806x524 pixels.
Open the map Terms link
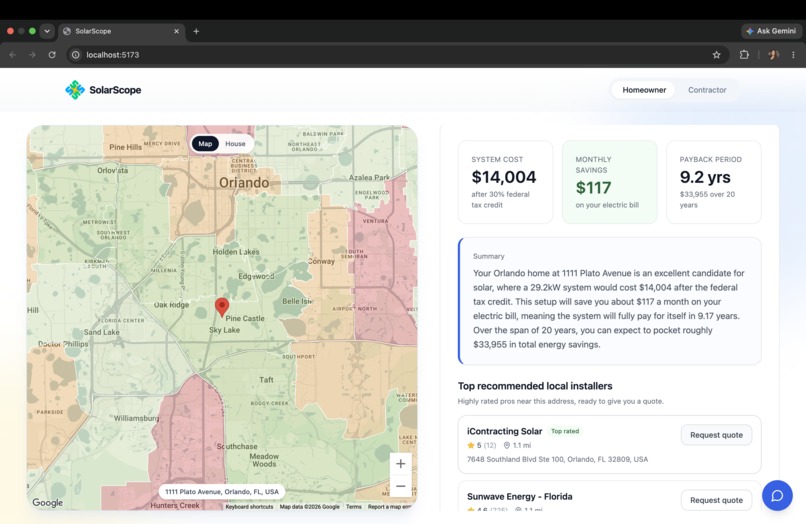354,507
